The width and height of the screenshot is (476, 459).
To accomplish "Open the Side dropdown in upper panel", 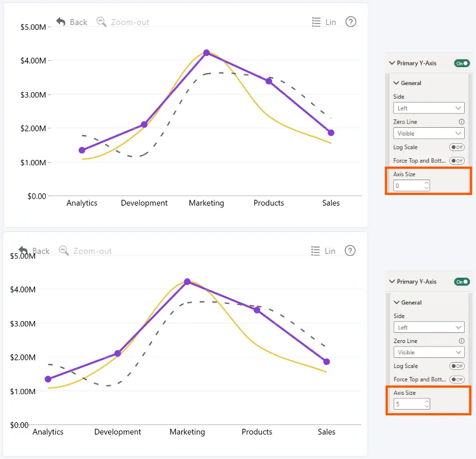I will pos(428,108).
